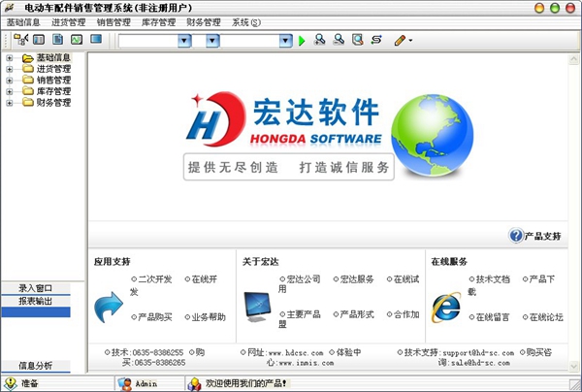This screenshot has height=392, width=582.
Task: Click the pencil edit toolbar icon
Action: [400, 40]
